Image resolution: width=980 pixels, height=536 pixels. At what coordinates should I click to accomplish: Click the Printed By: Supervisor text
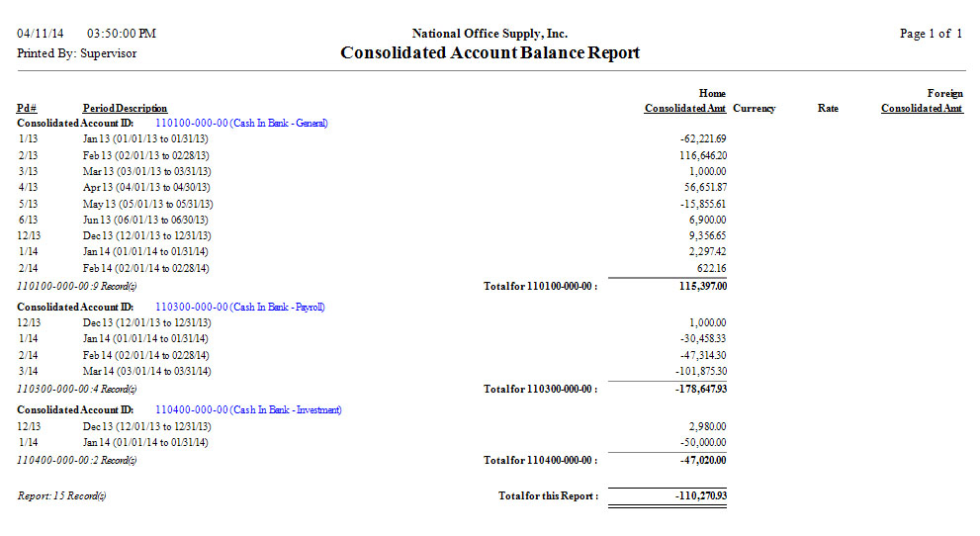[76, 53]
